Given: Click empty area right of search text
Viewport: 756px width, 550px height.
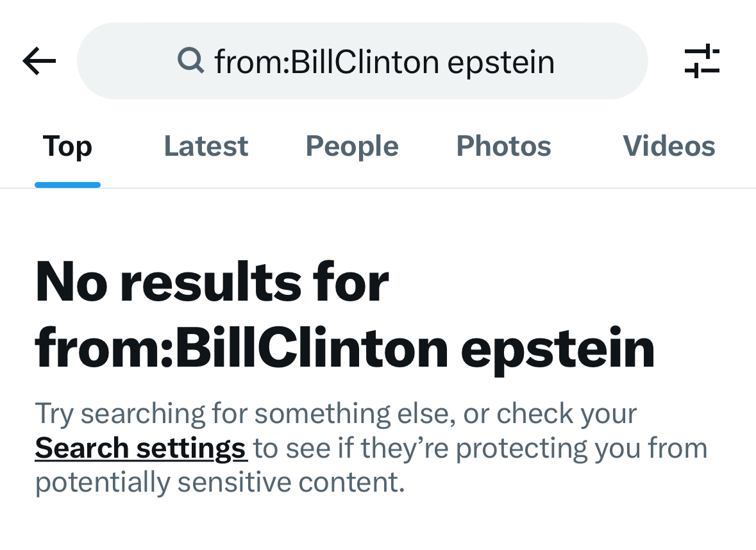Looking at the screenshot, I should tap(600, 61).
